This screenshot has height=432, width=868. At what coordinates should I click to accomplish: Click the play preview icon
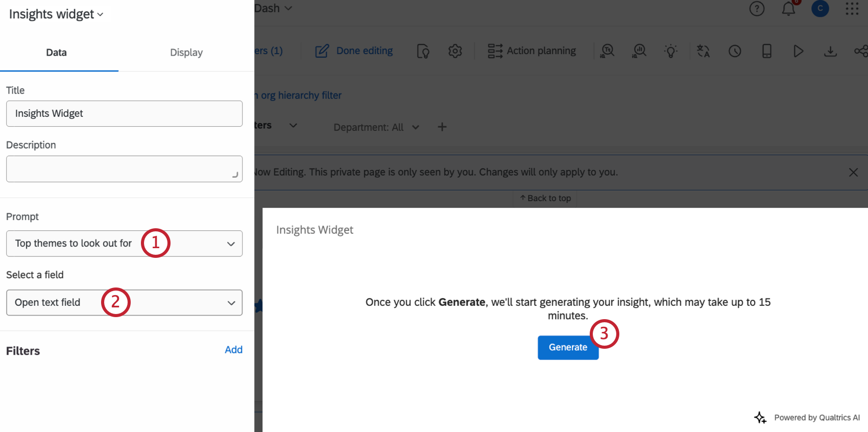[x=799, y=51]
